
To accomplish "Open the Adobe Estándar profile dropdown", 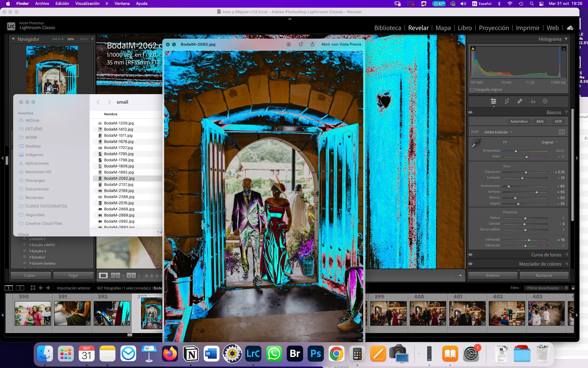I will pyautogui.click(x=498, y=132).
